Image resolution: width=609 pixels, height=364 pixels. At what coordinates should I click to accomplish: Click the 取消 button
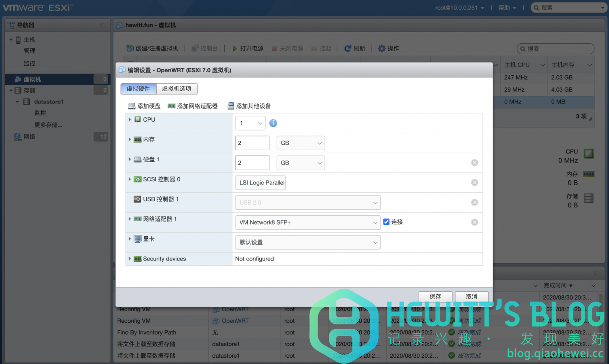point(471,297)
